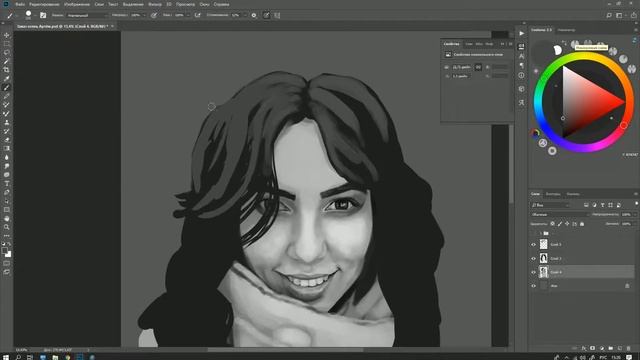Open the Файл menu

tap(20, 4)
